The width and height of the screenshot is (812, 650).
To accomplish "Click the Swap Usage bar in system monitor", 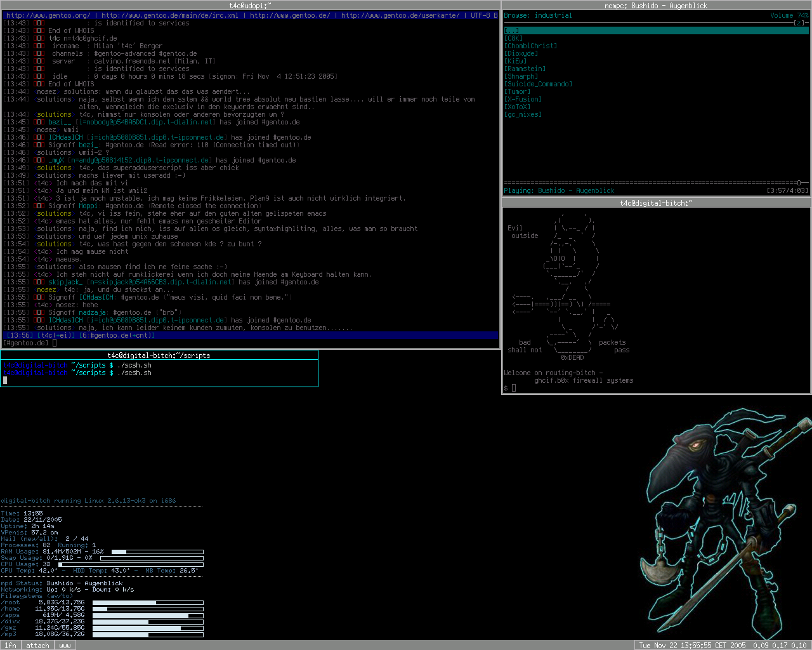I will (152, 558).
